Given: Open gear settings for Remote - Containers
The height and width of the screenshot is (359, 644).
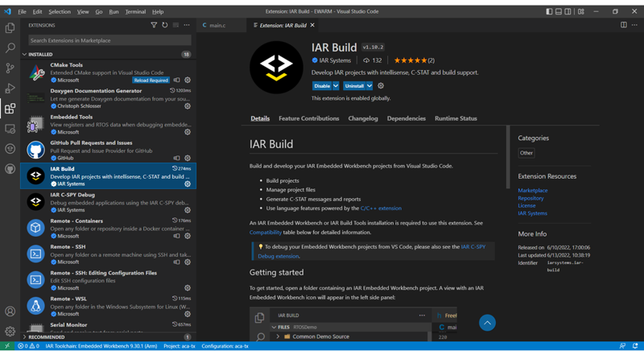Looking at the screenshot, I should click(188, 236).
